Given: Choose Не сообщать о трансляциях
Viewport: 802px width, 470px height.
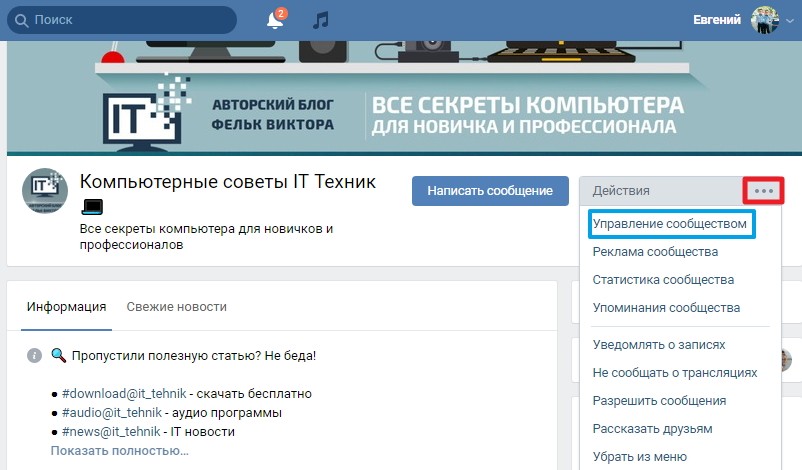Looking at the screenshot, I should [675, 373].
